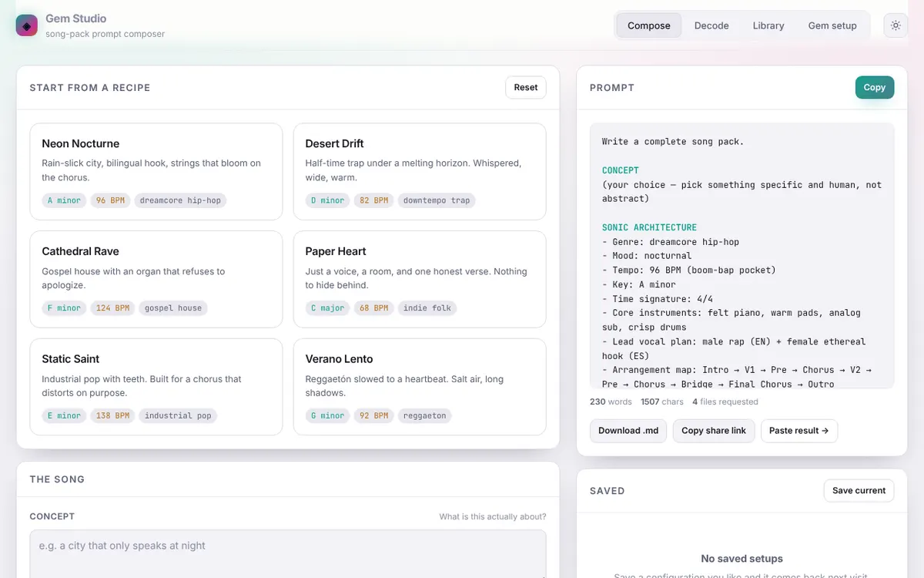Click the 'song-pack prompt composer' subtitle

(x=105, y=34)
